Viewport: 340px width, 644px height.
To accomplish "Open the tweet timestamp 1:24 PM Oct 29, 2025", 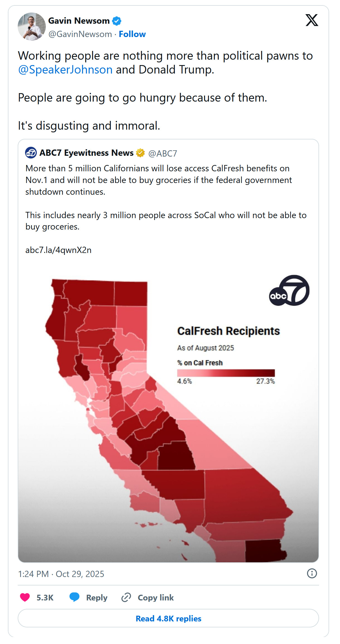I will coord(61,574).
